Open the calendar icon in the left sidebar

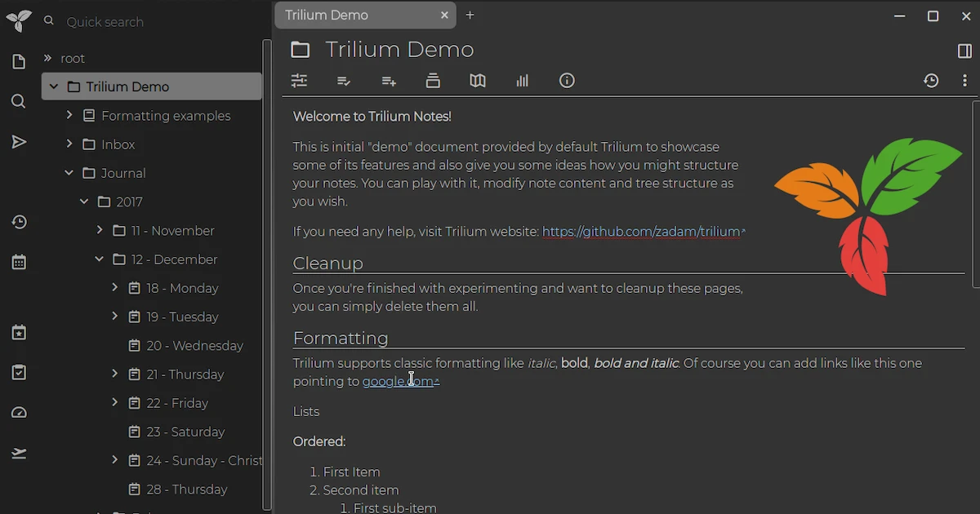click(x=19, y=262)
